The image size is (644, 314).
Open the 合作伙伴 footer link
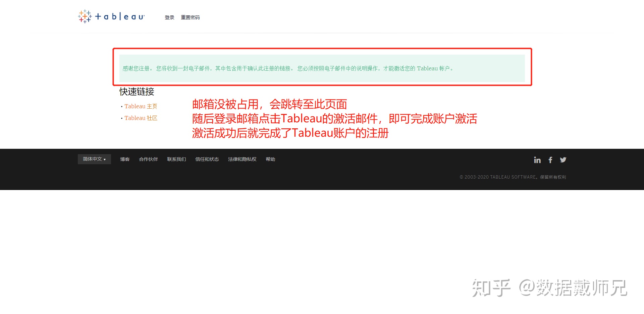pyautogui.click(x=148, y=159)
